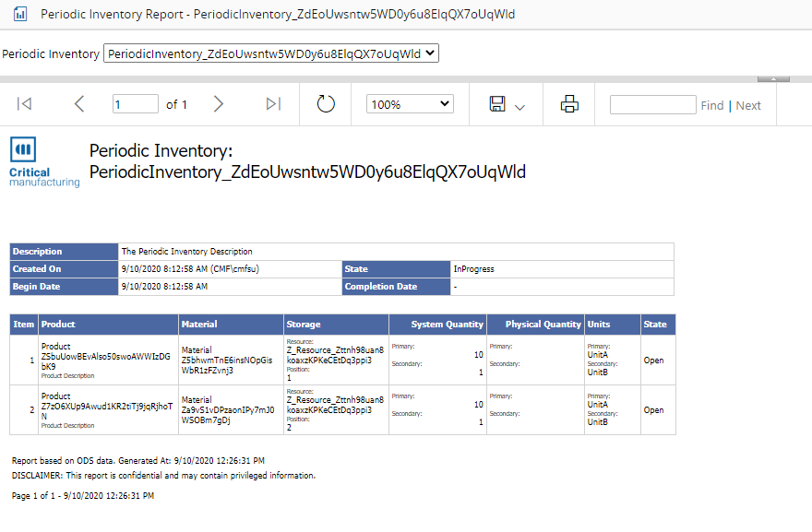Click the save/export disk icon
The width and height of the screenshot is (812, 532).
(497, 104)
